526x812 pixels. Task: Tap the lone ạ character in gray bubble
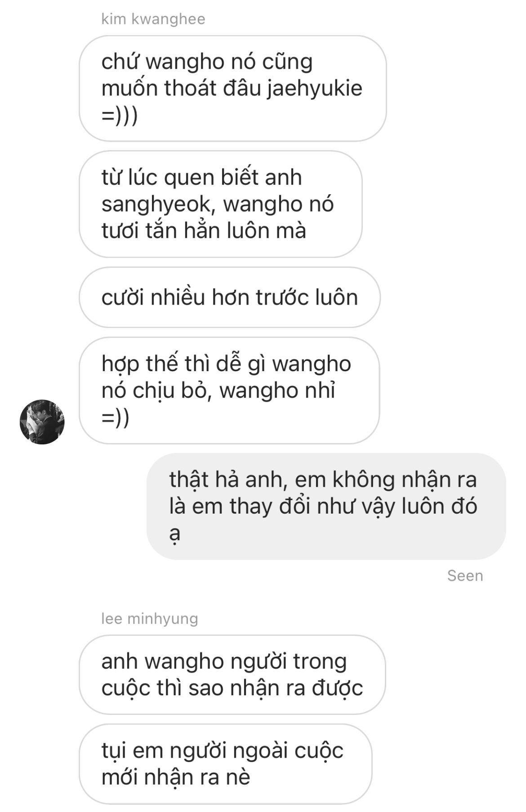[x=175, y=533]
